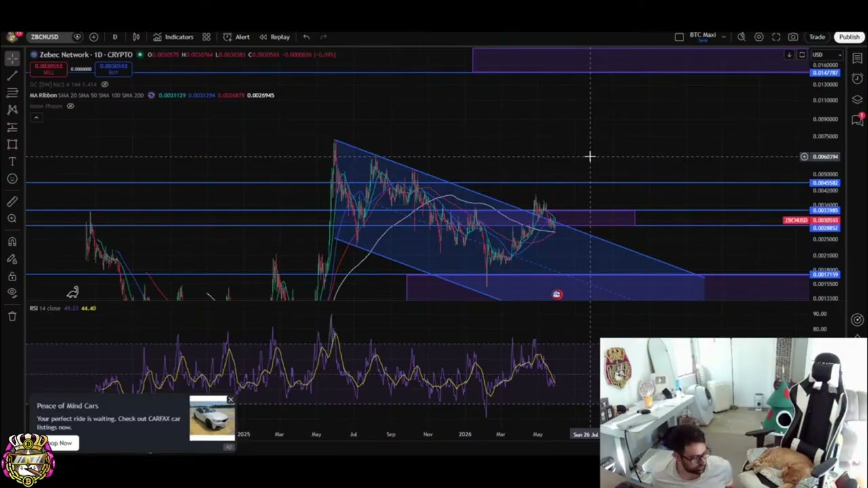Toggle GC indicator visibility eye

tap(104, 85)
